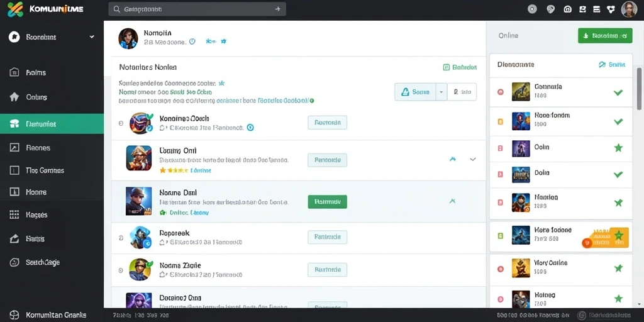Open the gray round coin icon in top bar
644x322 pixels.
coord(532,9)
